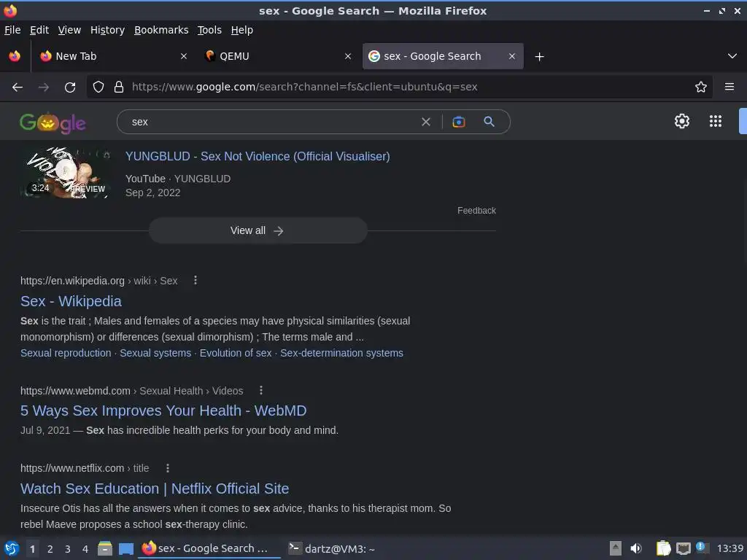The width and height of the screenshot is (747, 560).
Task: Adjust volume from tray speaker icon
Action: click(636, 548)
